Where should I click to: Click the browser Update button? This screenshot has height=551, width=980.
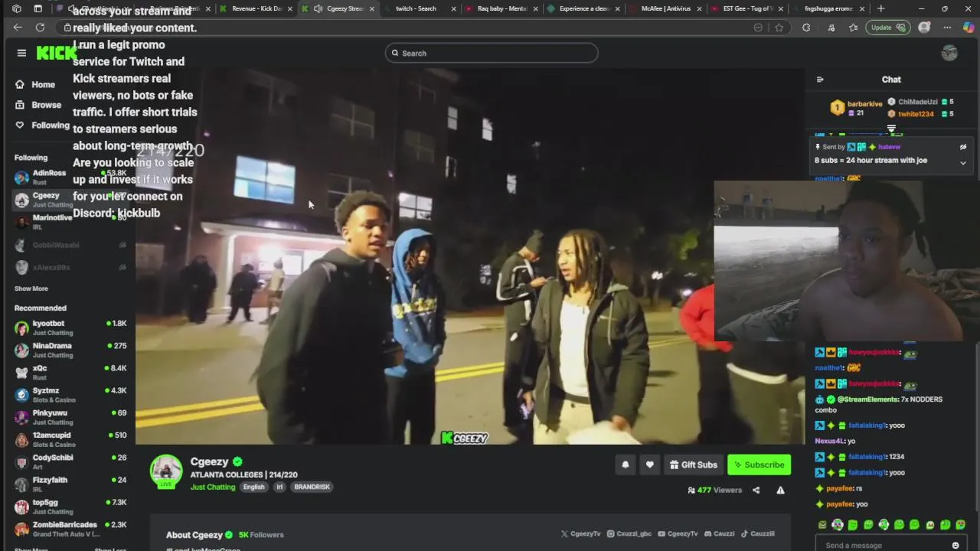pos(887,28)
